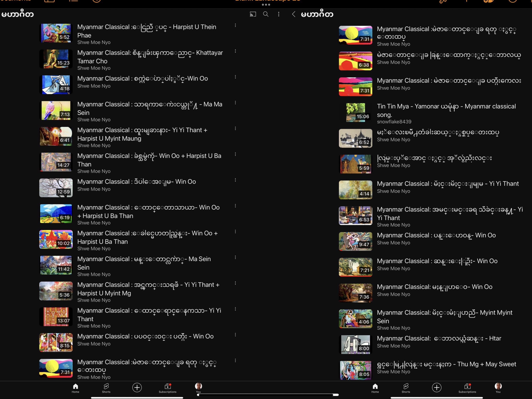Click the home indicator bar at bottom center
The height and width of the screenshot is (399, 532).
pyautogui.click(x=268, y=395)
